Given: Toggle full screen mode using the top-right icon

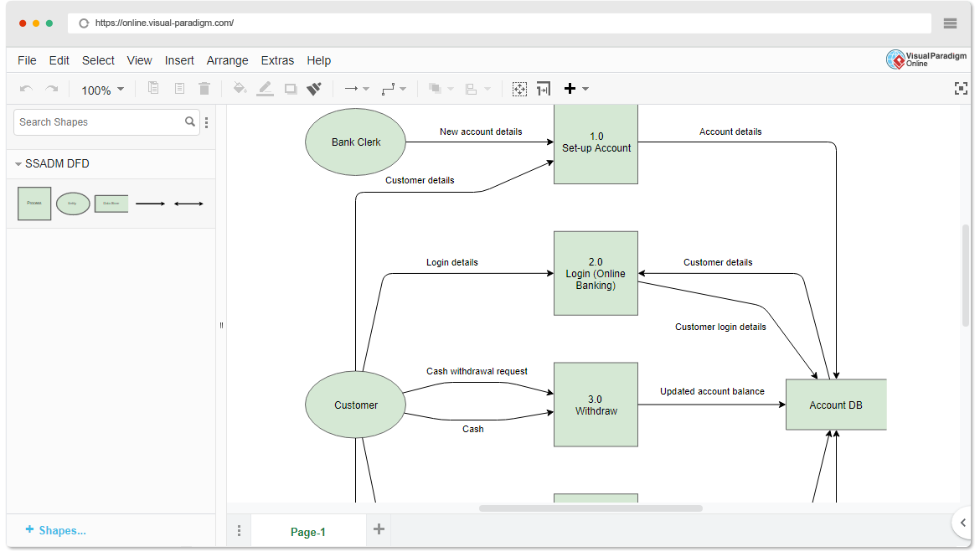Looking at the screenshot, I should pos(961,88).
